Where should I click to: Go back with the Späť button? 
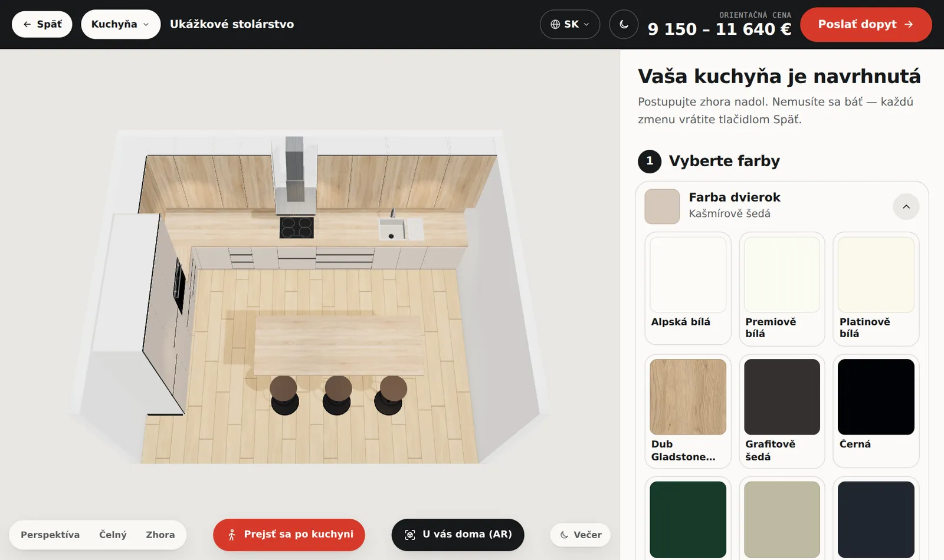click(x=42, y=24)
